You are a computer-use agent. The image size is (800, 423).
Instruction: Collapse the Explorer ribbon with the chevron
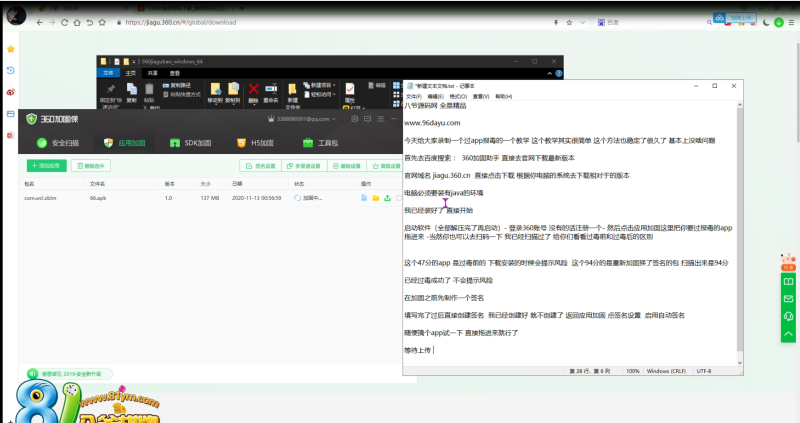click(549, 73)
